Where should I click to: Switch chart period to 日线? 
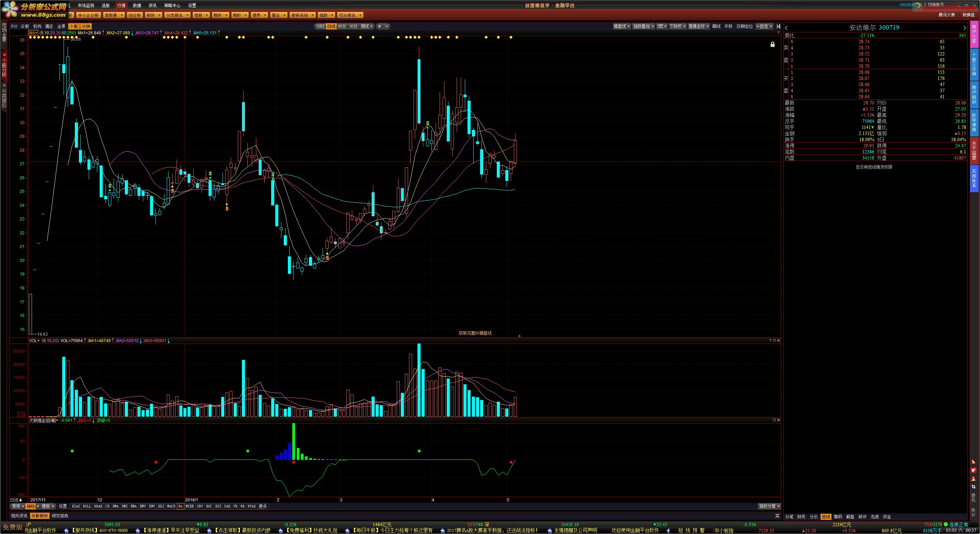pyautogui.click(x=331, y=26)
